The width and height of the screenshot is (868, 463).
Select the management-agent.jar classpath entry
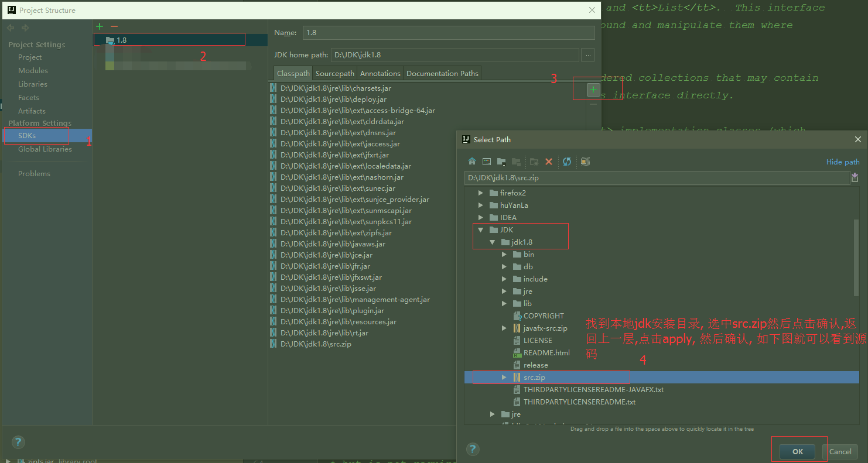(x=355, y=299)
